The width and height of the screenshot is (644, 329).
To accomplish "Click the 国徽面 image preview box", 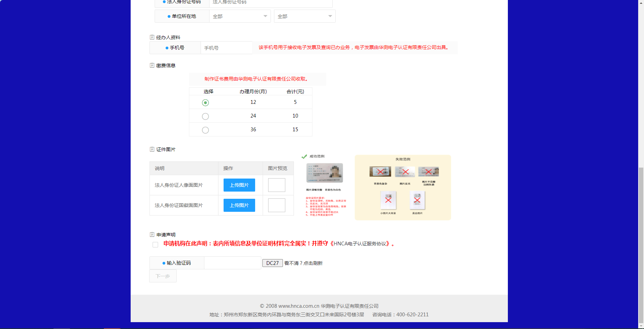I will coord(277,205).
